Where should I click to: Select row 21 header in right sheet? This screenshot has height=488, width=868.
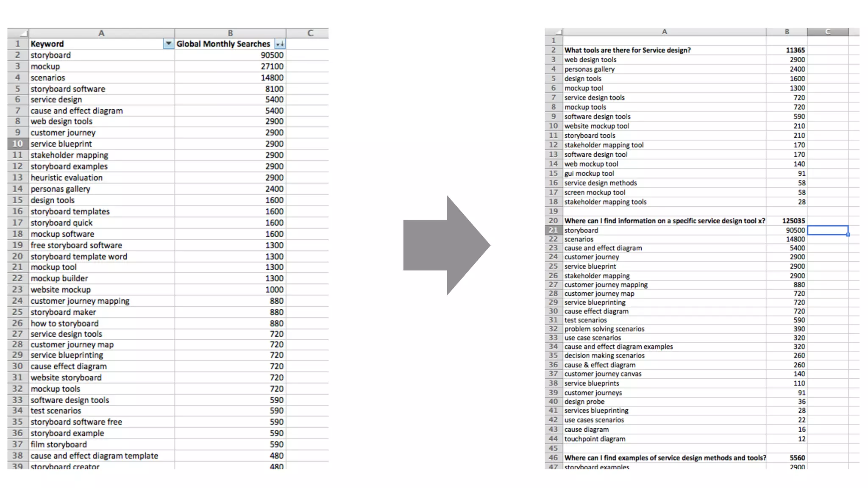[x=553, y=230]
